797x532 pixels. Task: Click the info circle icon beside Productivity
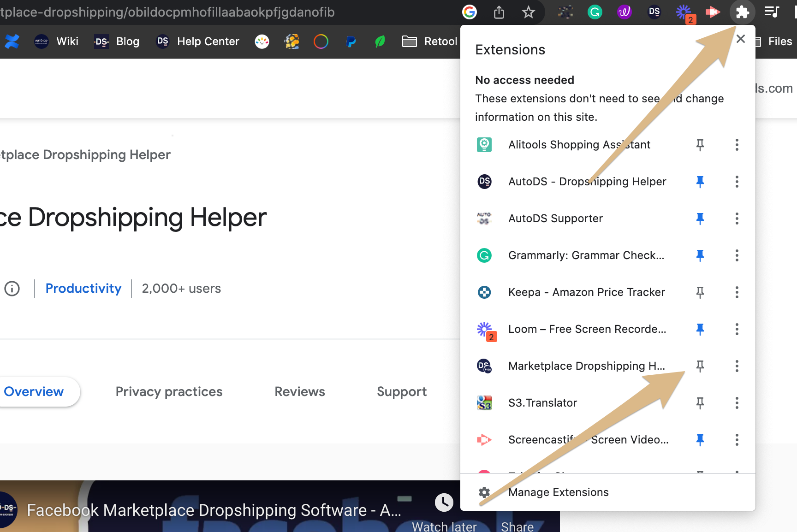(x=12, y=289)
